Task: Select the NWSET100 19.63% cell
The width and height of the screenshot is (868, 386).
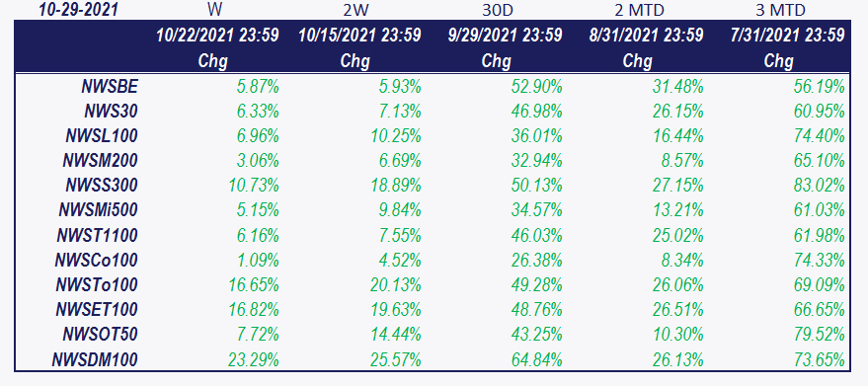Action: [x=396, y=309]
